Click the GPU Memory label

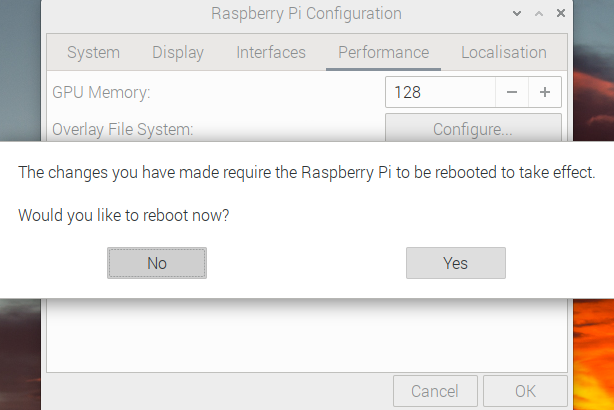coord(101,92)
